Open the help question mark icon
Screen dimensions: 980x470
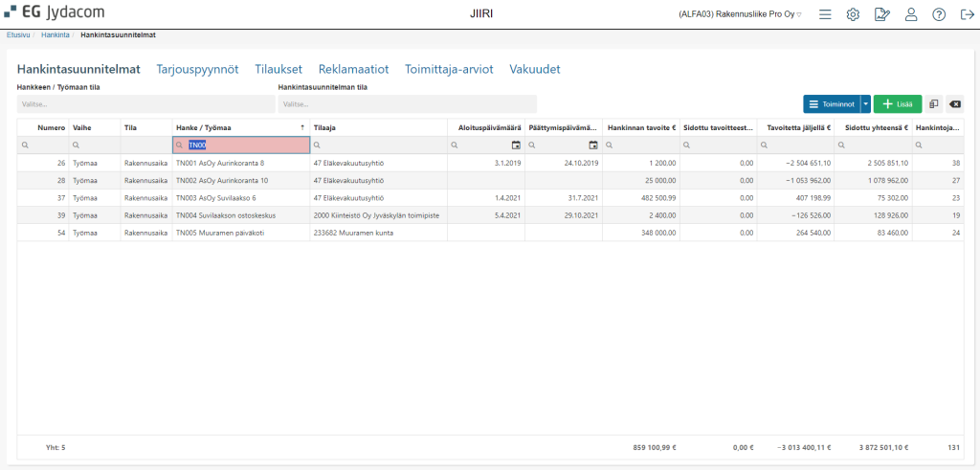[x=939, y=14]
